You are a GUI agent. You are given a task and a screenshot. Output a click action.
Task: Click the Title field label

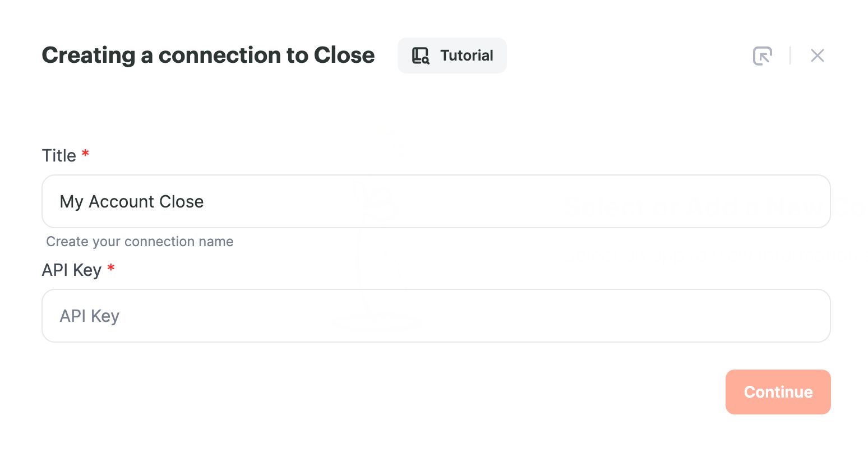tap(59, 155)
